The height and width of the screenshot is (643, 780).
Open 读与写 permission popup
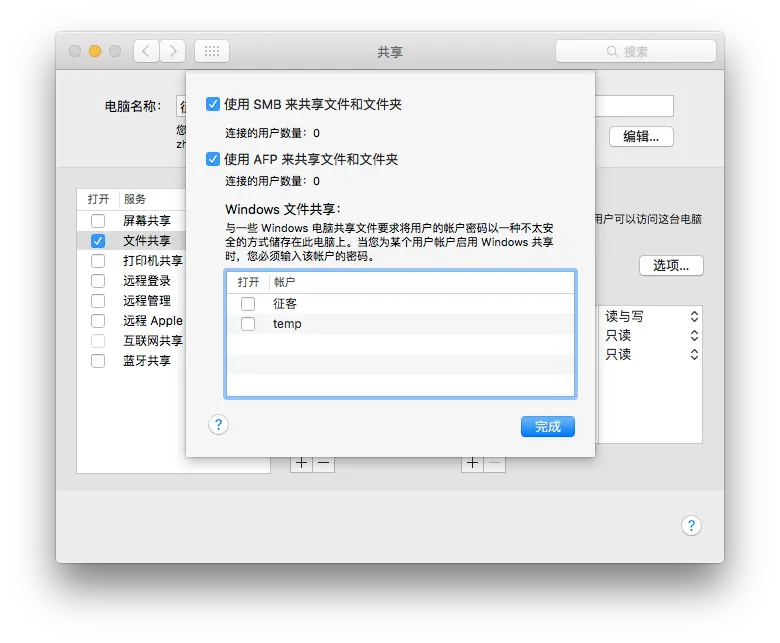pyautogui.click(x=651, y=316)
